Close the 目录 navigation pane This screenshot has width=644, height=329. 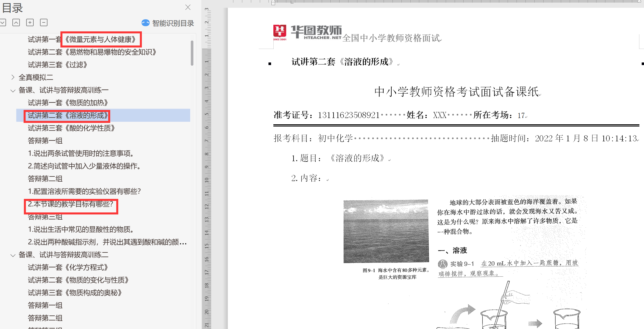[188, 7]
